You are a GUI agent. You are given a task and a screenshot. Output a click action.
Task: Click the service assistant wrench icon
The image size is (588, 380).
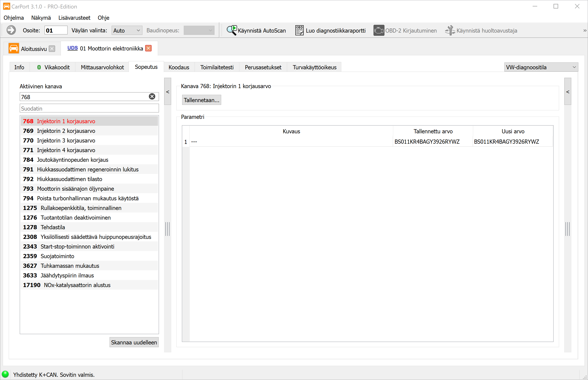[x=450, y=30]
